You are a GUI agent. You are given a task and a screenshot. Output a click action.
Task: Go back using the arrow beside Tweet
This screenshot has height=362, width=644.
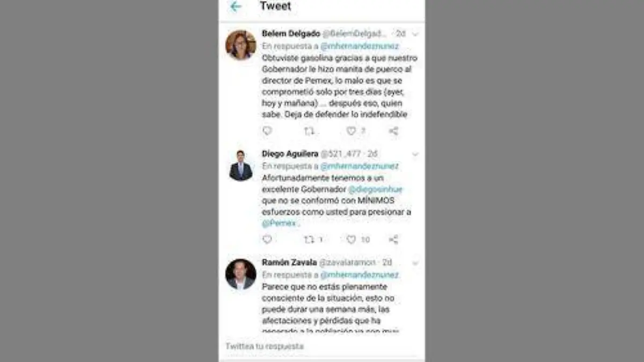click(236, 7)
